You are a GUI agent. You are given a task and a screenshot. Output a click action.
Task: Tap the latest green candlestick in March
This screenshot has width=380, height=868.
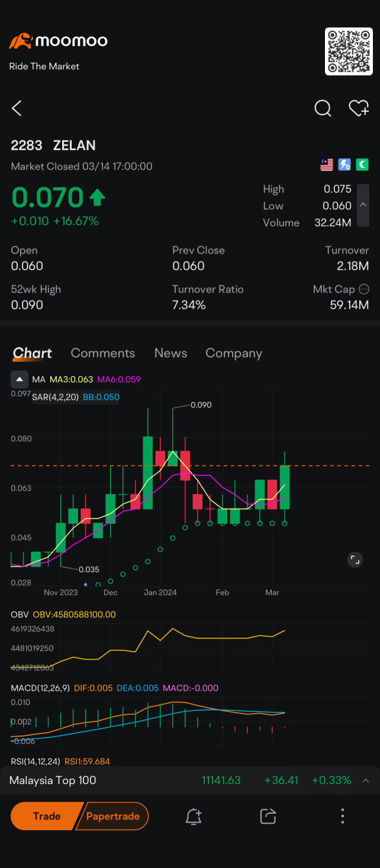(285, 487)
